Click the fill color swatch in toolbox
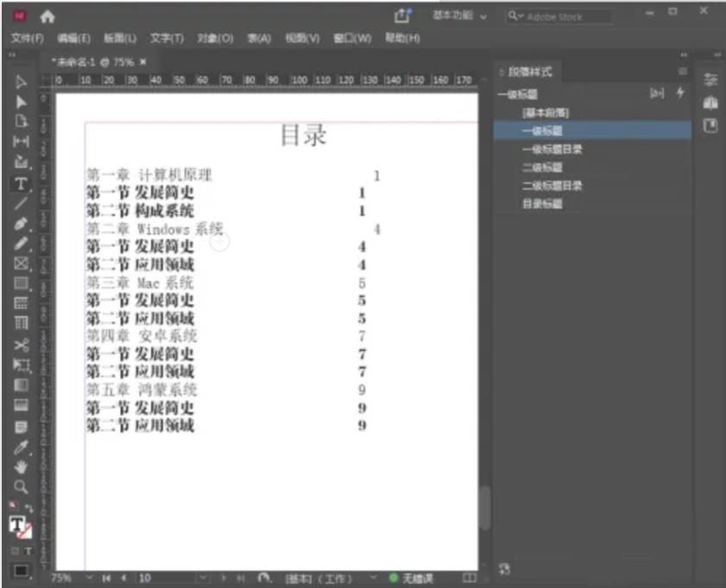Screen dimensions: 726x588 17,523
